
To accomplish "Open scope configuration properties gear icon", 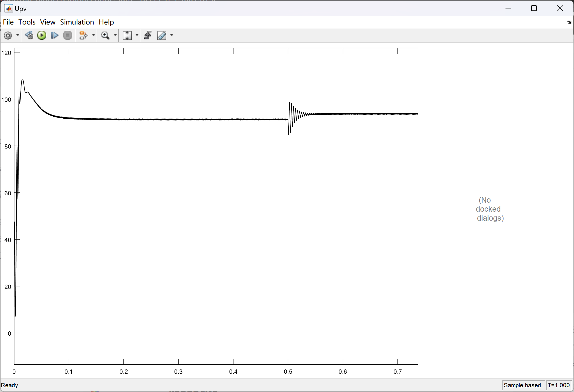I will click(8, 36).
